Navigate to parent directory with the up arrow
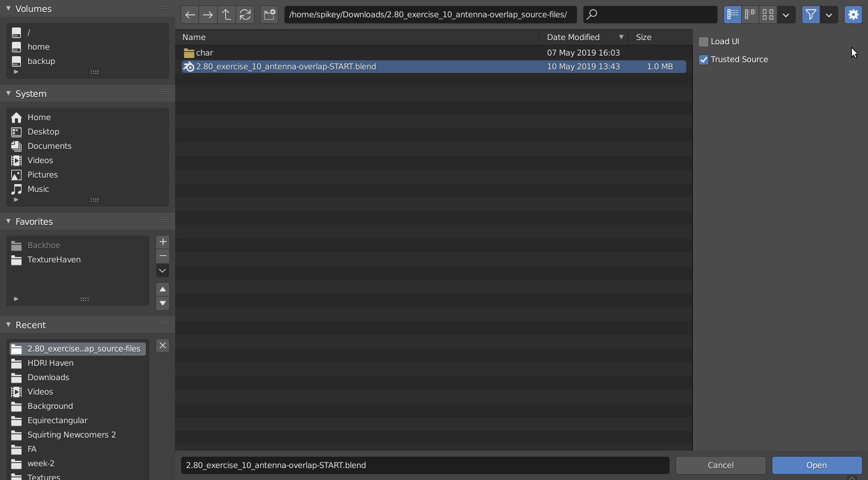868x480 pixels. [227, 14]
